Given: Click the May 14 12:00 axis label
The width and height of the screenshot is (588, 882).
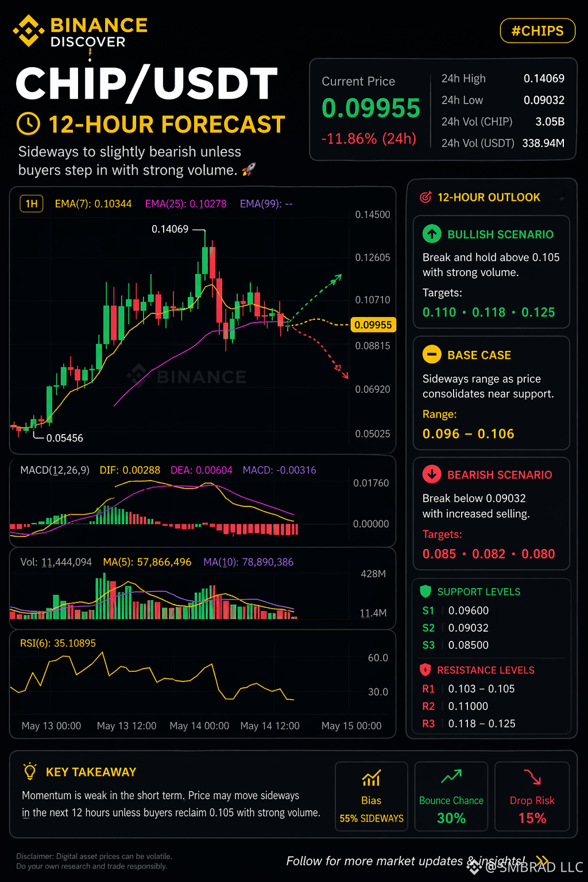Looking at the screenshot, I should 270,726.
